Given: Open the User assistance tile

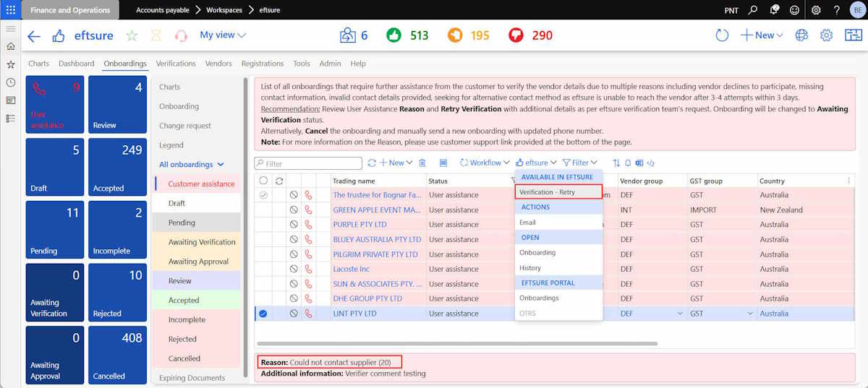Looking at the screenshot, I should click(x=55, y=105).
